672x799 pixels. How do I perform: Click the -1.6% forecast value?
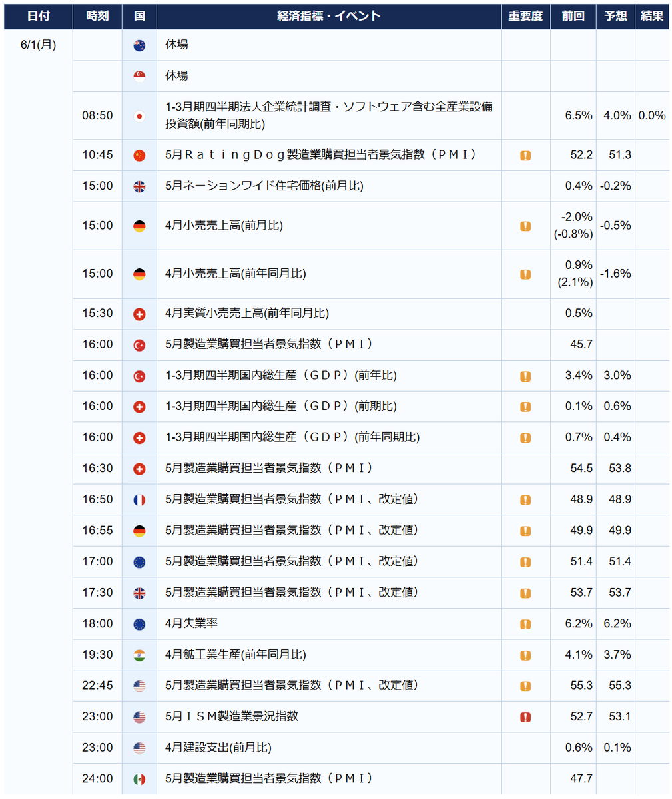[616, 274]
